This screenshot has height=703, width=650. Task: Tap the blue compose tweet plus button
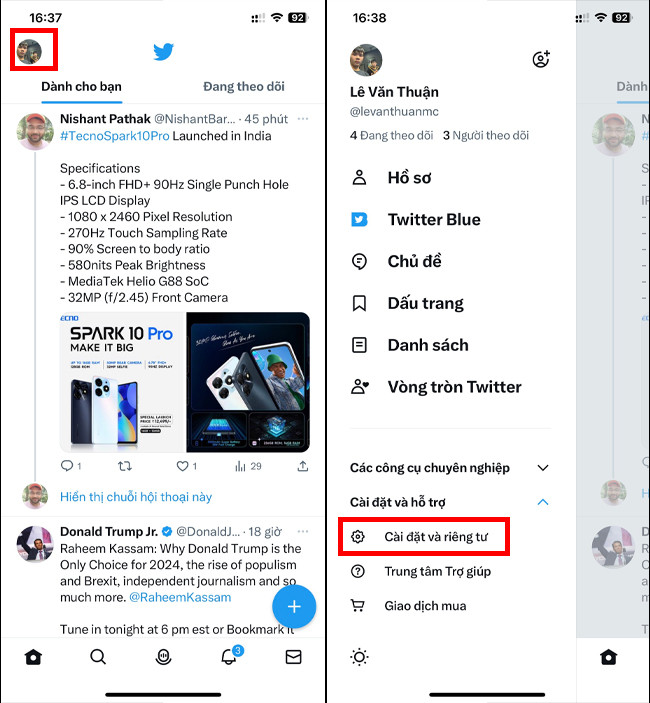coord(294,606)
